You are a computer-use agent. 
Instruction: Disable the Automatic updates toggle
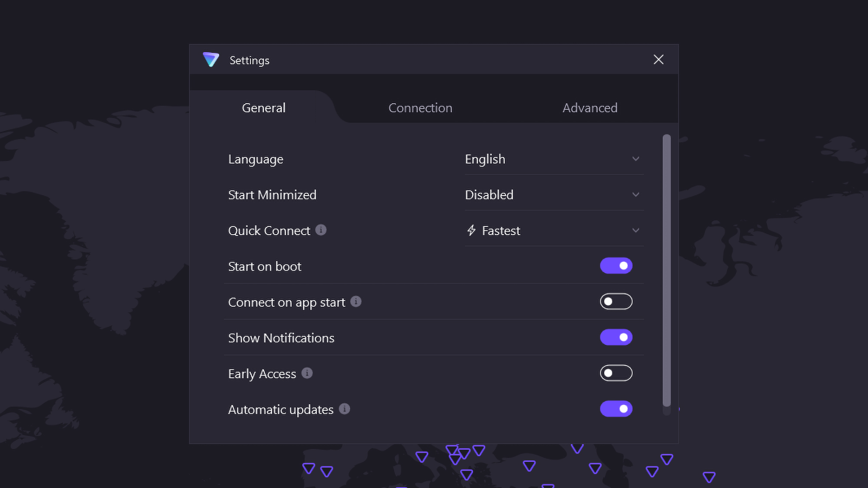pos(616,409)
